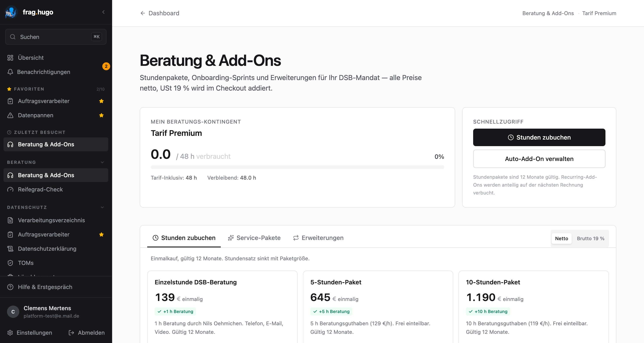Click the Datenpannen warning triangle icon
This screenshot has width=644, height=343.
10,115
